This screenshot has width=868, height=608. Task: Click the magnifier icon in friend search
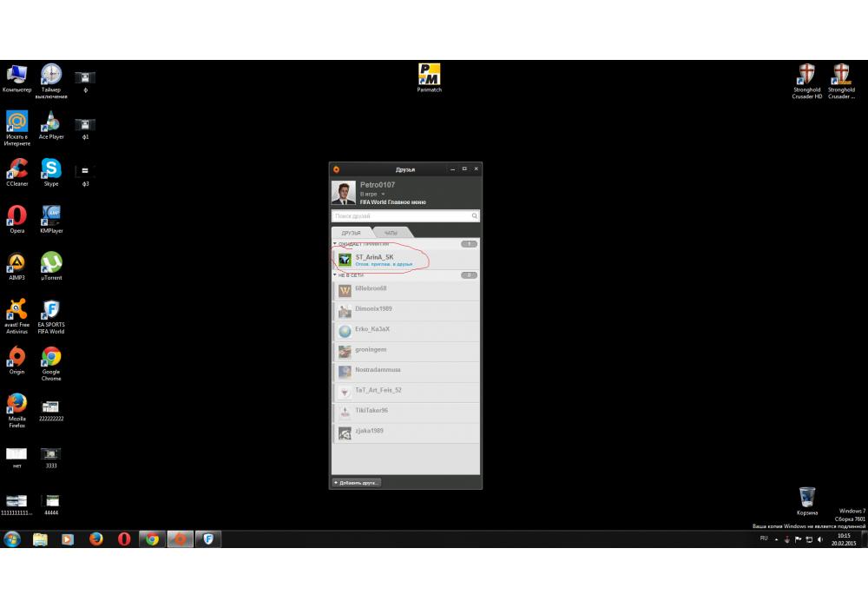point(475,216)
